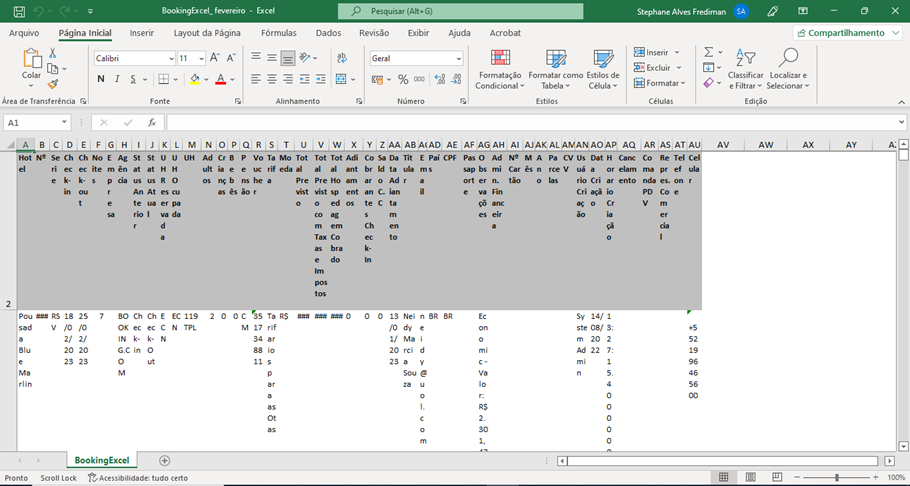Click the Format Painter brush icon
The height and width of the screenshot is (486, 910).
pyautogui.click(x=53, y=84)
